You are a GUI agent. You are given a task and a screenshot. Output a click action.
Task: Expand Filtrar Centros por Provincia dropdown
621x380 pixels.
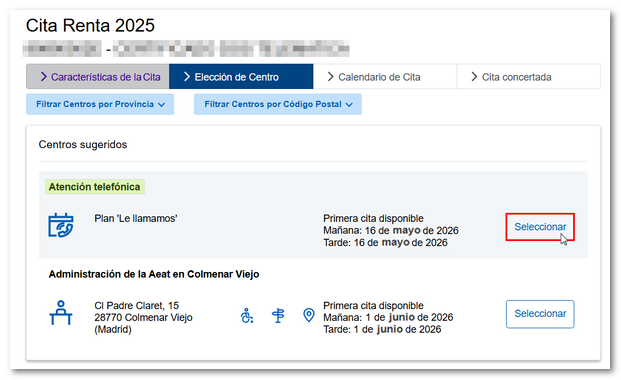100,104
